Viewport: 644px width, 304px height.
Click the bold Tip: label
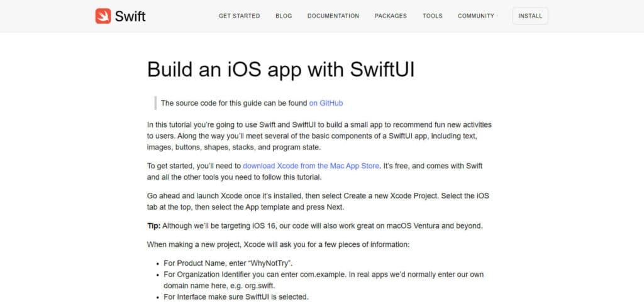pos(154,226)
